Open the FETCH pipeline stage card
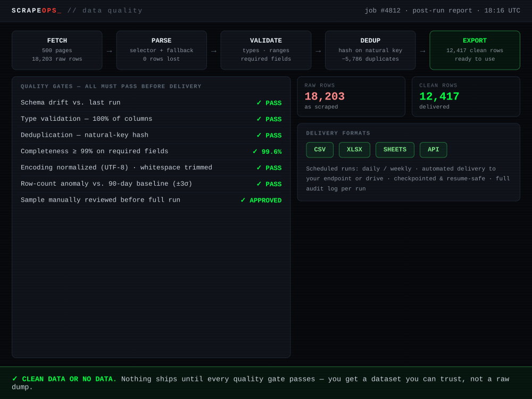This screenshot has width=532, height=399. coord(57,50)
